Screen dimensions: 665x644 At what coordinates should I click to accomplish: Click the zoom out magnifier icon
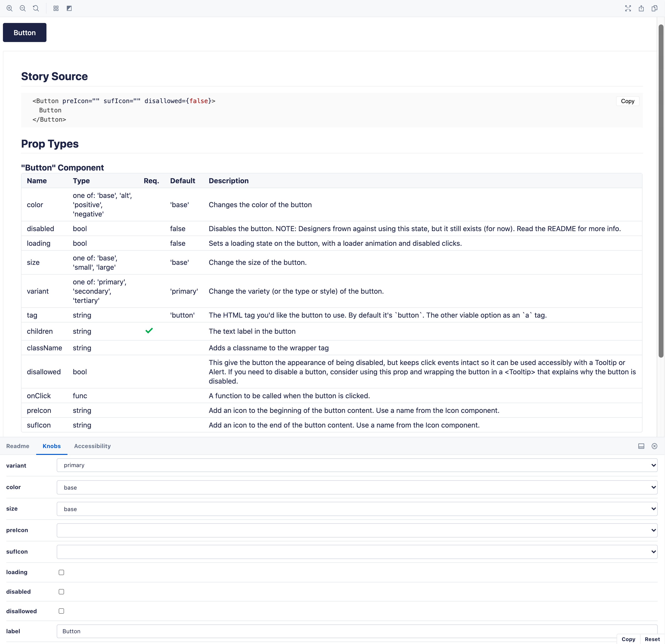23,9
